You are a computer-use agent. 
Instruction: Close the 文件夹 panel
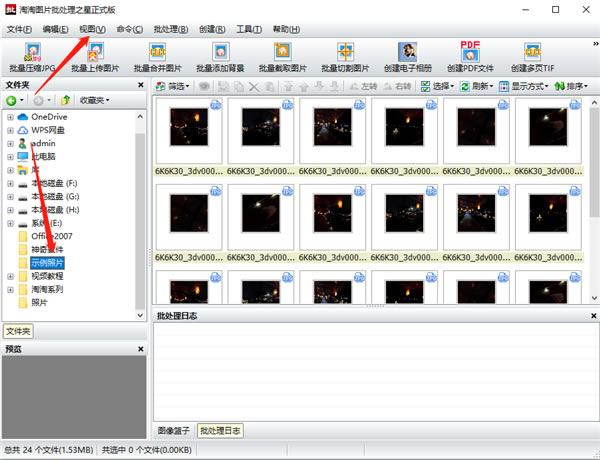[140, 85]
